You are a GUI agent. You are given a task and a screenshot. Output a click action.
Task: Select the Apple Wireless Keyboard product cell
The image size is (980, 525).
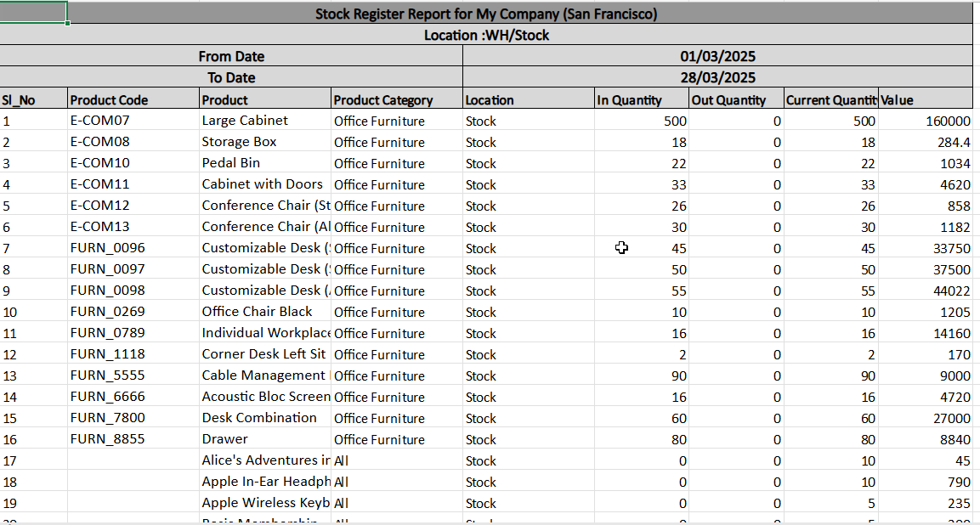[x=264, y=503]
